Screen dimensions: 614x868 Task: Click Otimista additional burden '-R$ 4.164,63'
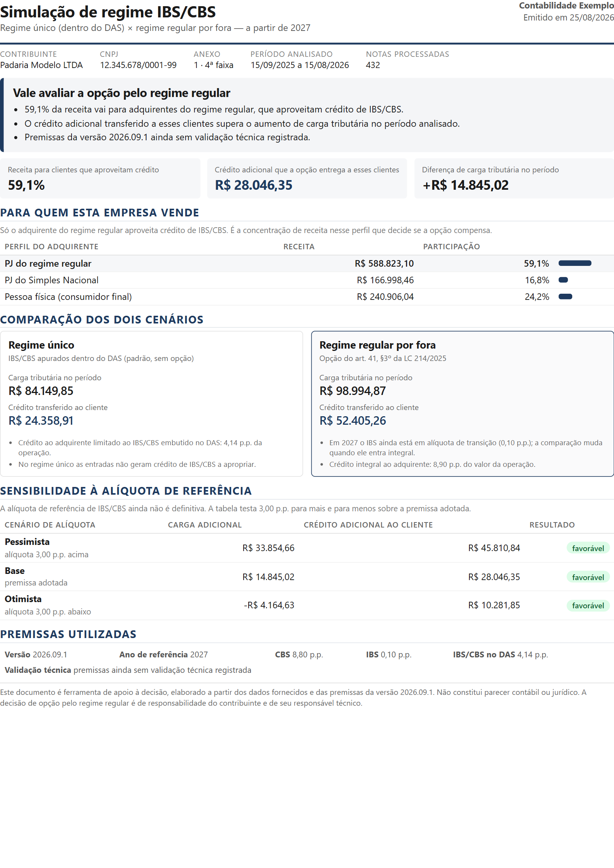pos(269,605)
